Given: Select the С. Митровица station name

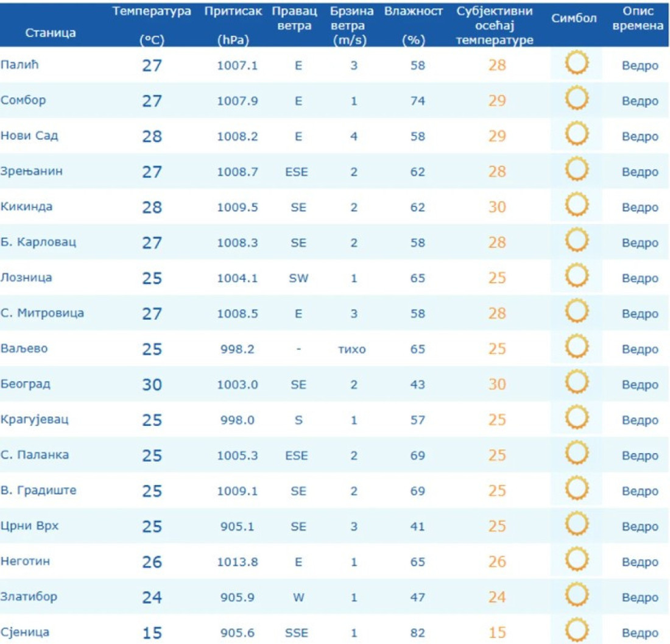Looking at the screenshot, I should tap(42, 313).
